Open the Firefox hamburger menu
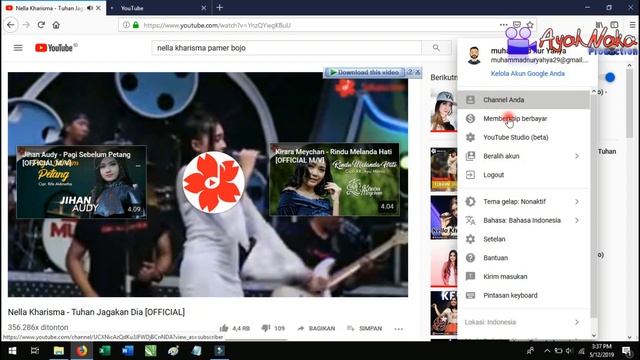This screenshot has height=360, width=640. [632, 25]
